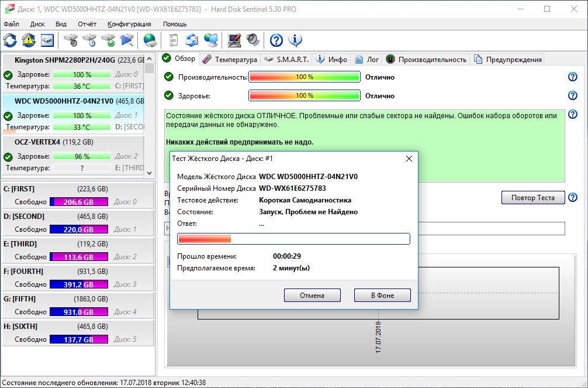This screenshot has width=588, height=388.
Task: Click the help icon beside Здоровье Отлично row
Action: click(573, 95)
